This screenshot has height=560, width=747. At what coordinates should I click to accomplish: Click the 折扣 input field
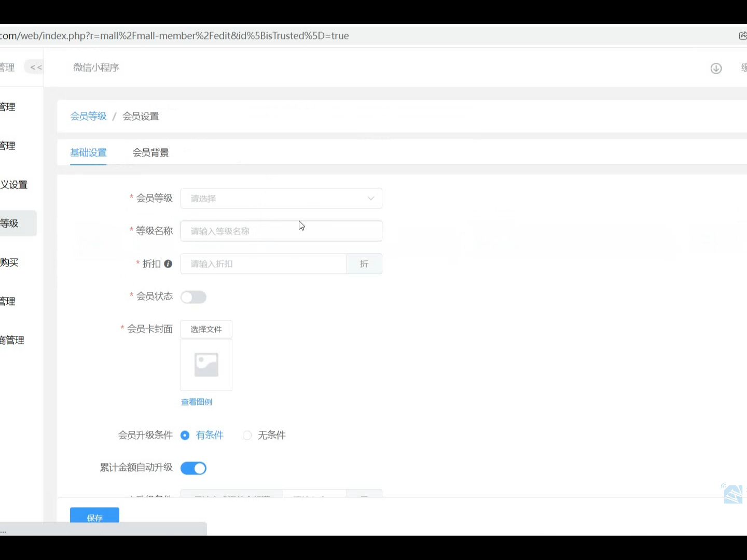pyautogui.click(x=264, y=264)
